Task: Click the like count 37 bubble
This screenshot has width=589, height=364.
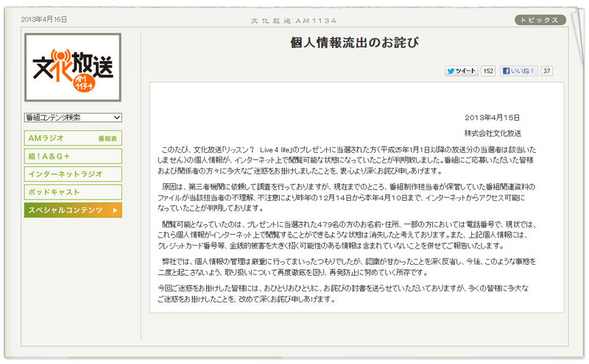Action: (546, 71)
